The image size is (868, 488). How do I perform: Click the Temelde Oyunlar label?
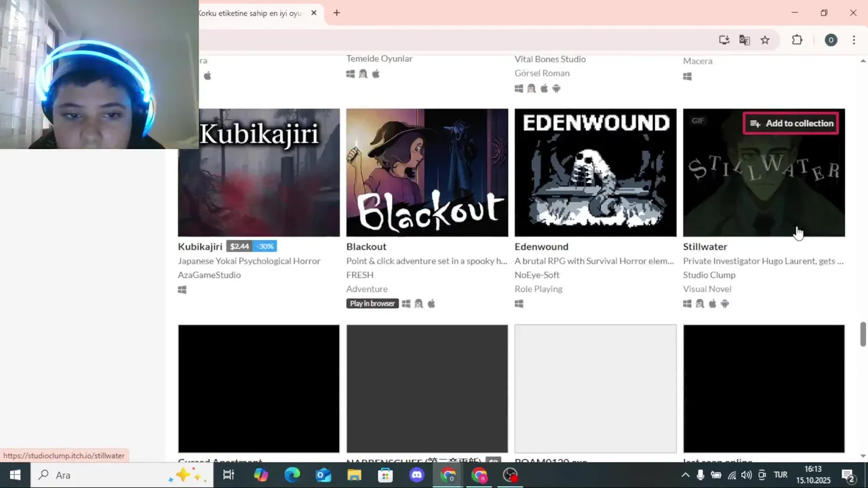click(379, 59)
